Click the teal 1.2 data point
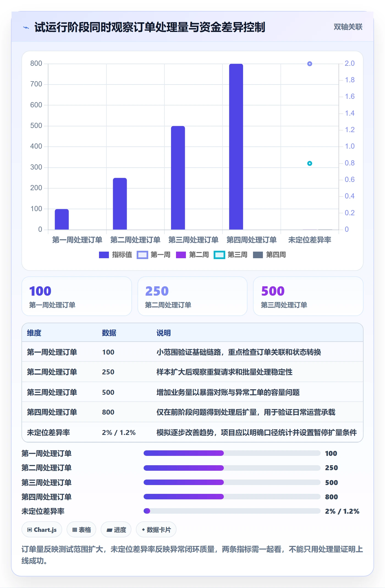This screenshot has height=588, width=385. 310,164
